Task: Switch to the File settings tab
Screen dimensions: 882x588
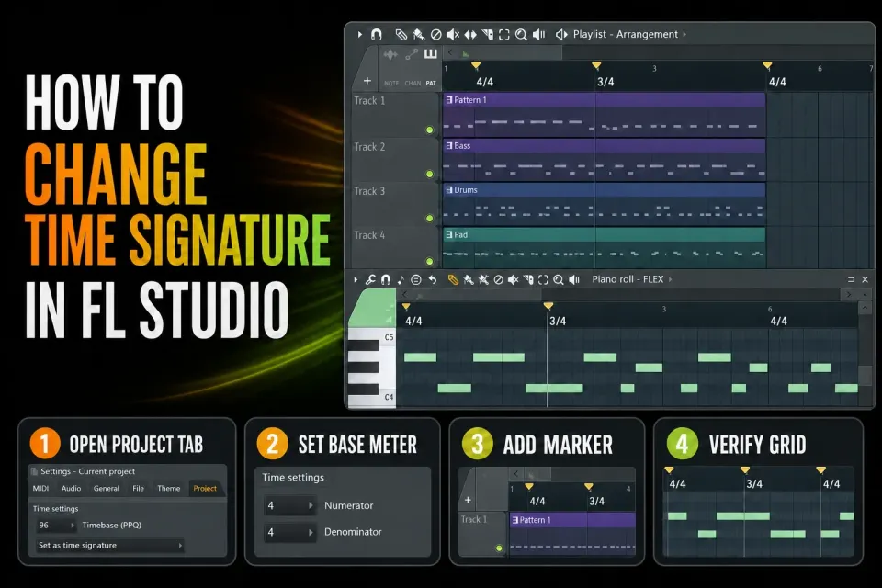Action: pyautogui.click(x=139, y=489)
